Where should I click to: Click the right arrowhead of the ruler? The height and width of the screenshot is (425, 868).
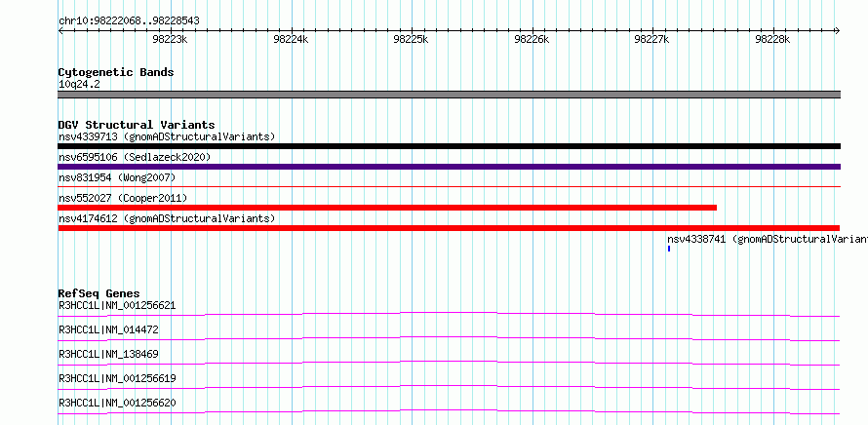click(x=838, y=31)
